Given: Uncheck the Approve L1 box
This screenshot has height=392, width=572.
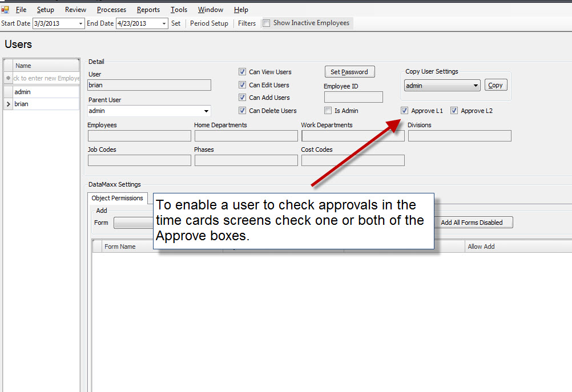Looking at the screenshot, I should click(x=405, y=111).
